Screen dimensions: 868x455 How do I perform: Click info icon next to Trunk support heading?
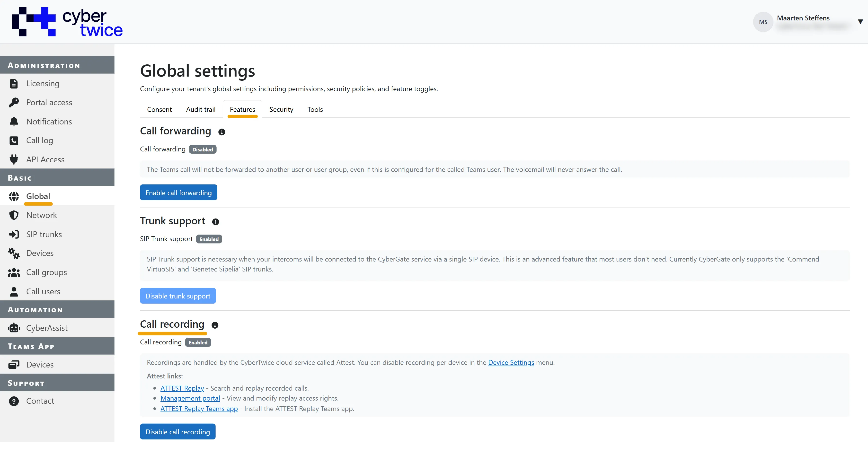pyautogui.click(x=216, y=222)
